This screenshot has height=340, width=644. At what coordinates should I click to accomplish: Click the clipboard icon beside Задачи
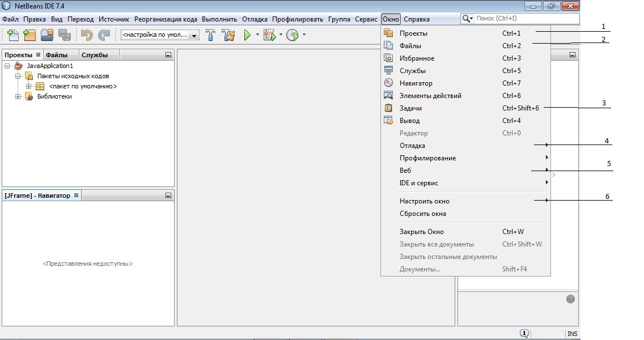pos(388,108)
